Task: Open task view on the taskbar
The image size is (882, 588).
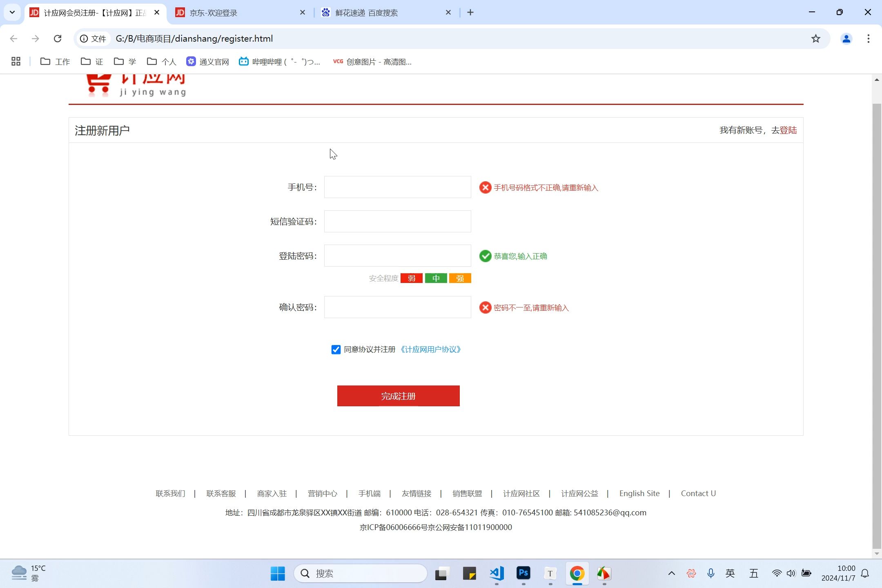Action: coord(442,573)
